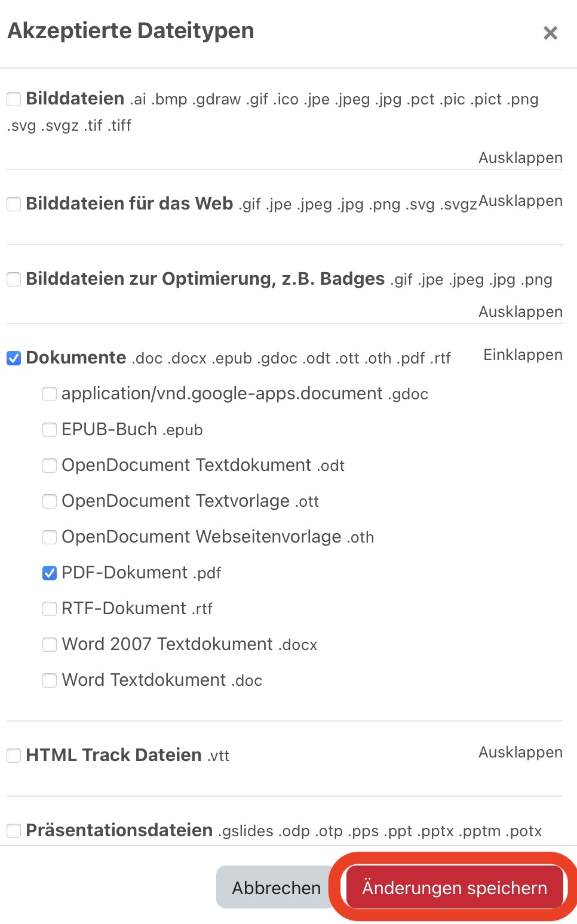Select the Präsentationsdateien checkbox
Viewport: 577px width, 924px height.
14,831
